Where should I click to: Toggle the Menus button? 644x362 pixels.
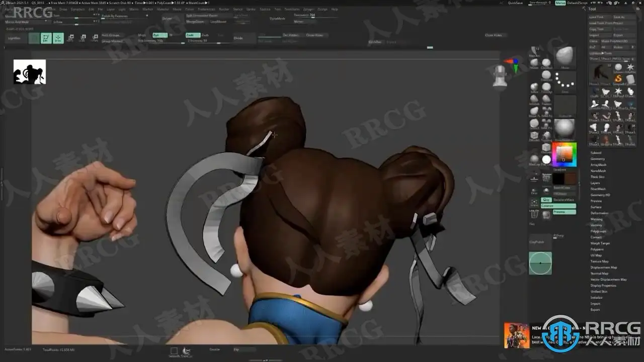pos(560,3)
